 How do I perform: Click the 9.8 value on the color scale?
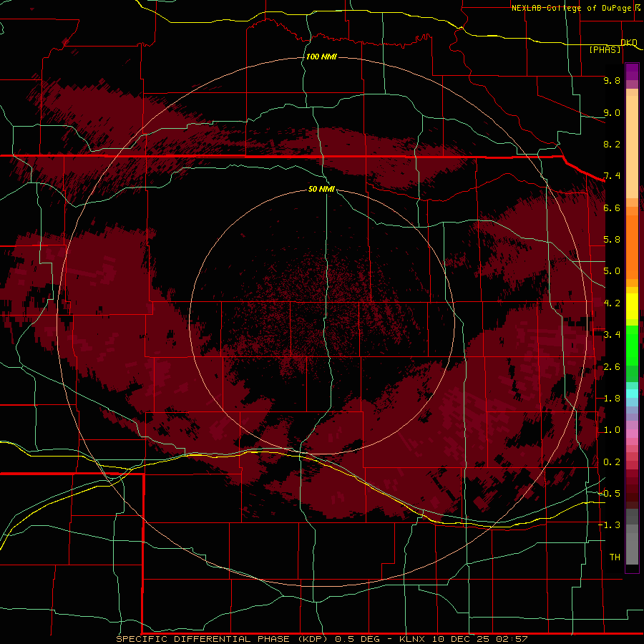click(612, 80)
